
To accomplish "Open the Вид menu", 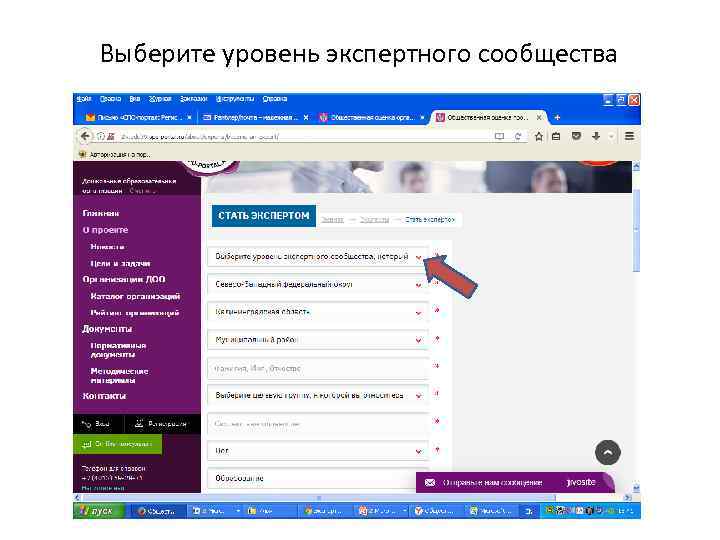I will [135, 99].
